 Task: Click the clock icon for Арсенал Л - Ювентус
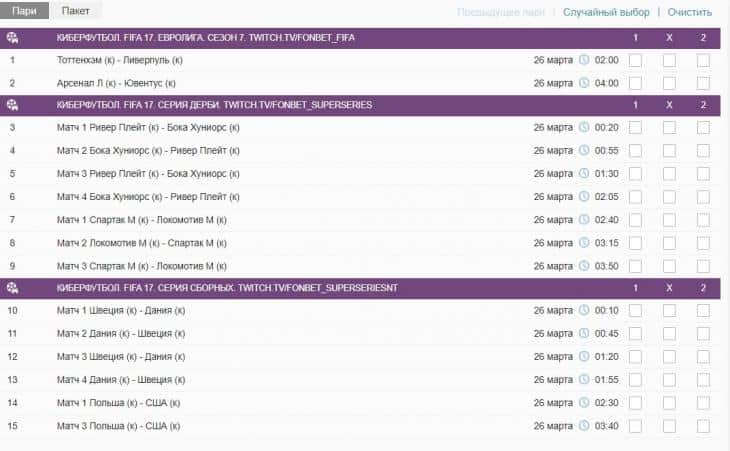point(584,82)
